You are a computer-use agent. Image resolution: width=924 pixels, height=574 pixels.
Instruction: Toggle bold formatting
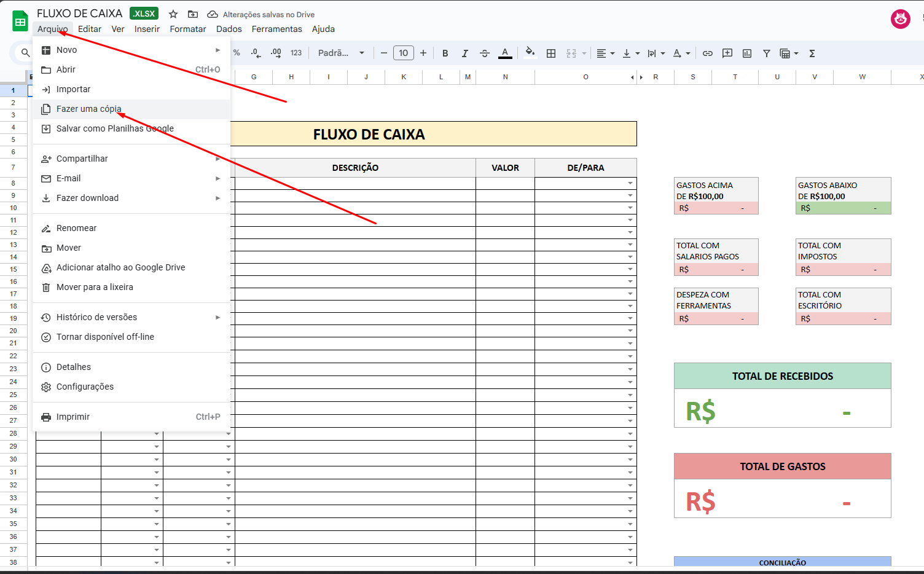[445, 53]
